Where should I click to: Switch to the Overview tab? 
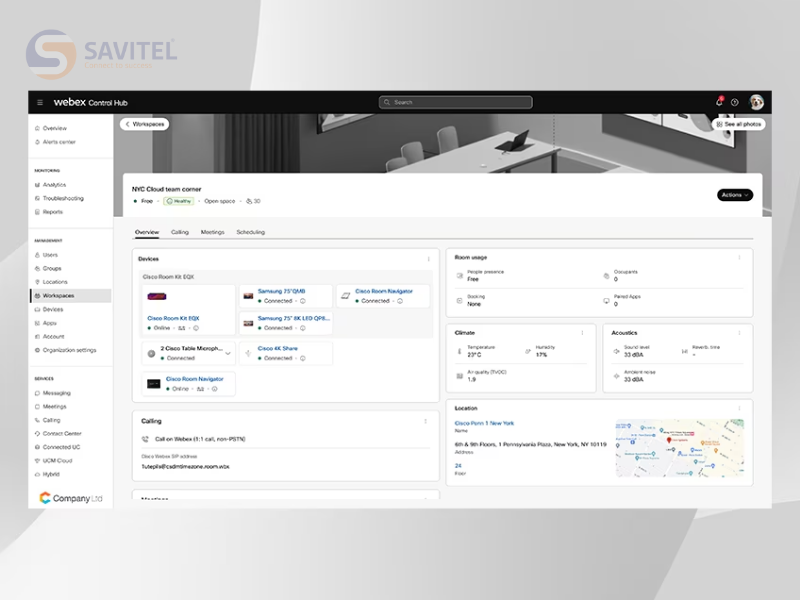point(147,232)
